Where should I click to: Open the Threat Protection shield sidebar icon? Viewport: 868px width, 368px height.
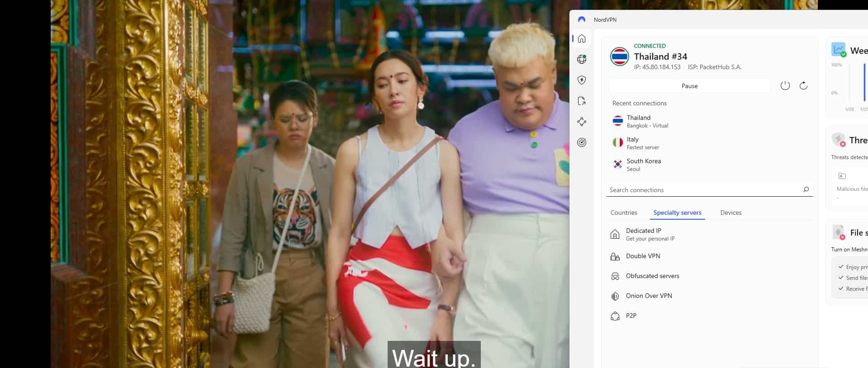pyautogui.click(x=582, y=80)
